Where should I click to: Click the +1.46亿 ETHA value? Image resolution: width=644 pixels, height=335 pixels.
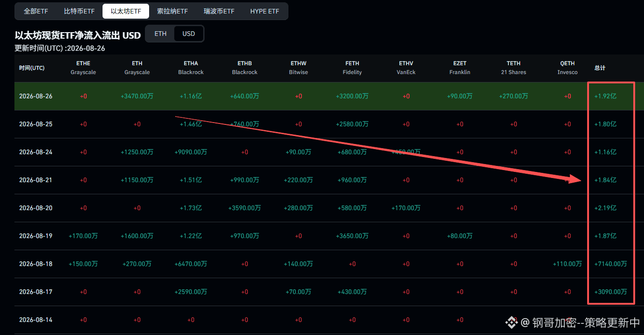pos(191,124)
